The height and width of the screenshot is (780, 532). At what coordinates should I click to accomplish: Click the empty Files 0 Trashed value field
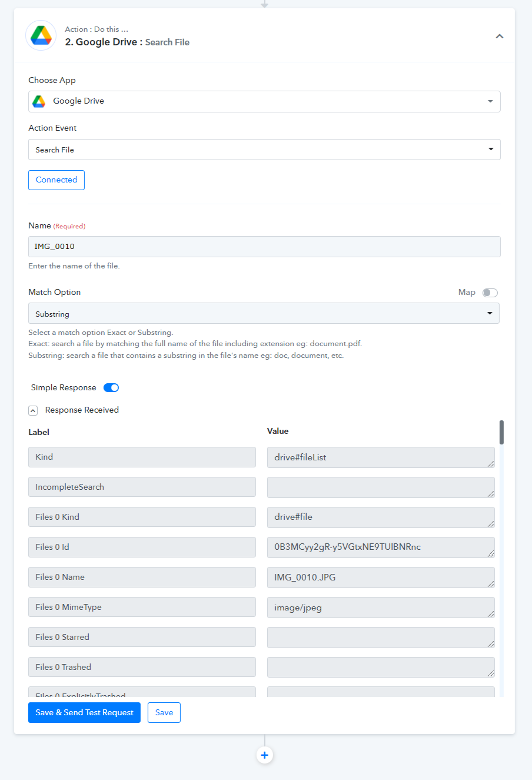click(x=381, y=668)
